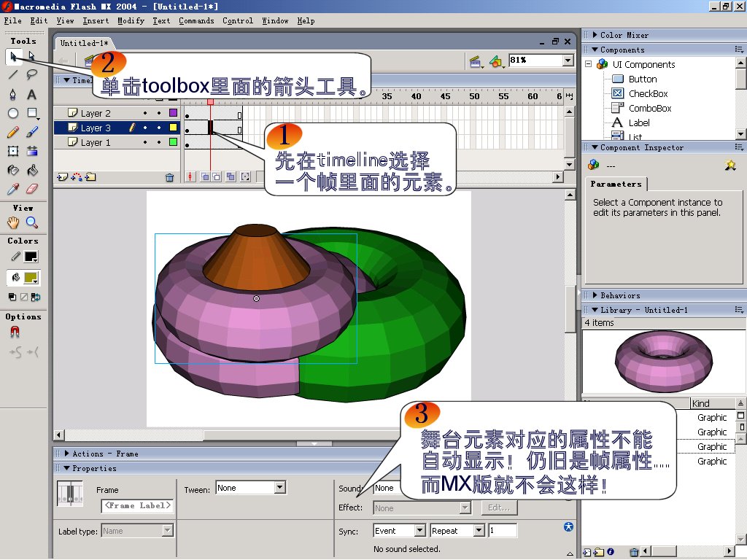Lock Layer 3 using its lock dot

point(159,128)
